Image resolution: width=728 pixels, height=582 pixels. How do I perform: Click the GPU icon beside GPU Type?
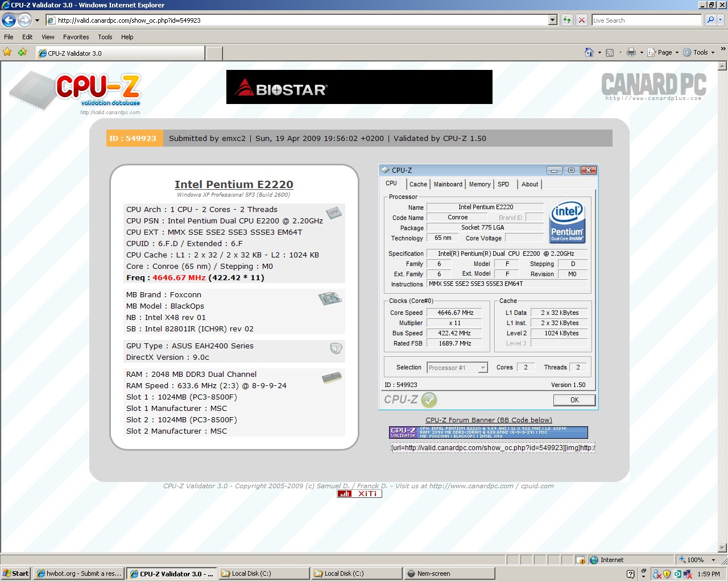pyautogui.click(x=336, y=348)
